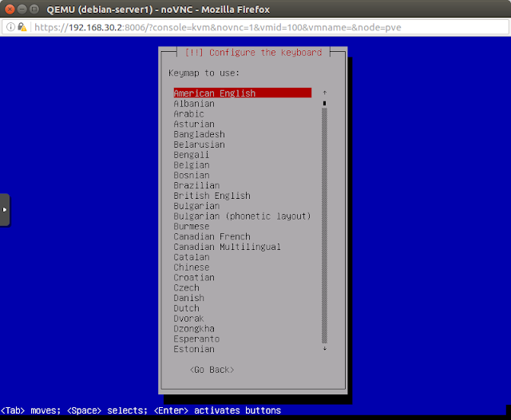Select the Dzongkha keymap
The height and width of the screenshot is (420, 511).
tap(194, 328)
